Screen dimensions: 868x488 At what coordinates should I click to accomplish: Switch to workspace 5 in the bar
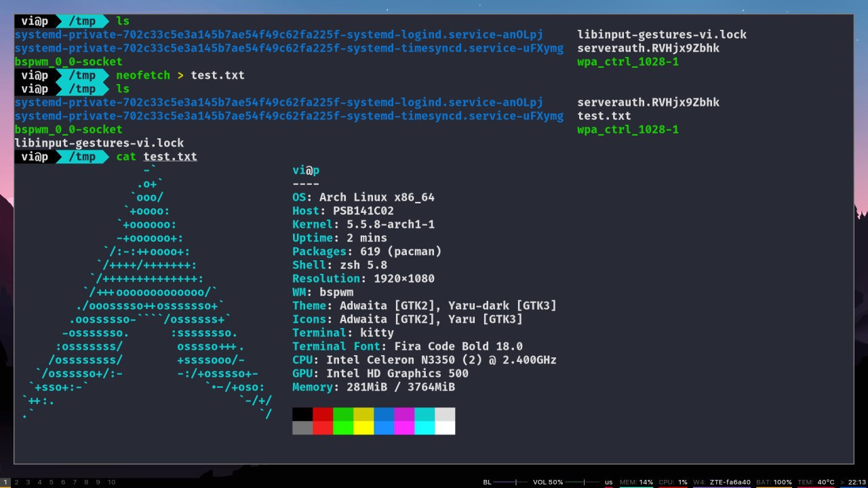point(52,483)
